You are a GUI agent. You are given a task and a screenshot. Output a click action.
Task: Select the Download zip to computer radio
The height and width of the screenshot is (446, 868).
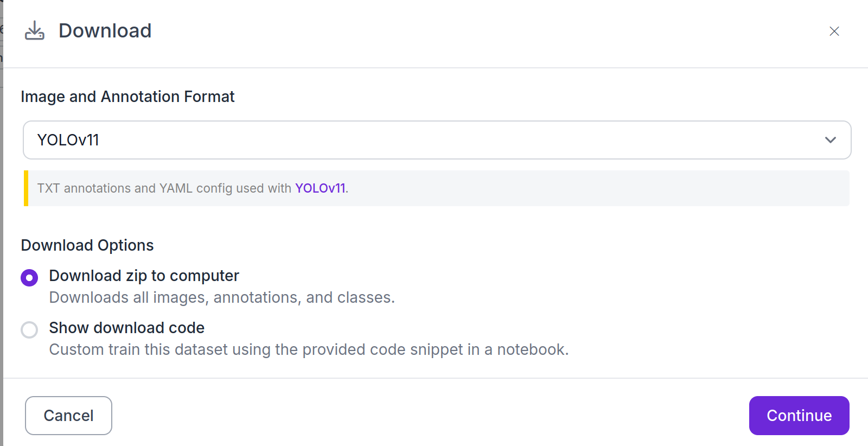coord(29,278)
